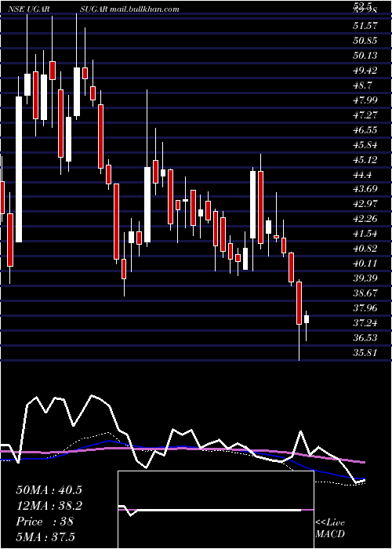This screenshot has height=549, width=392.
Task: Click the 44.4 price axis label
Action: click(363, 175)
